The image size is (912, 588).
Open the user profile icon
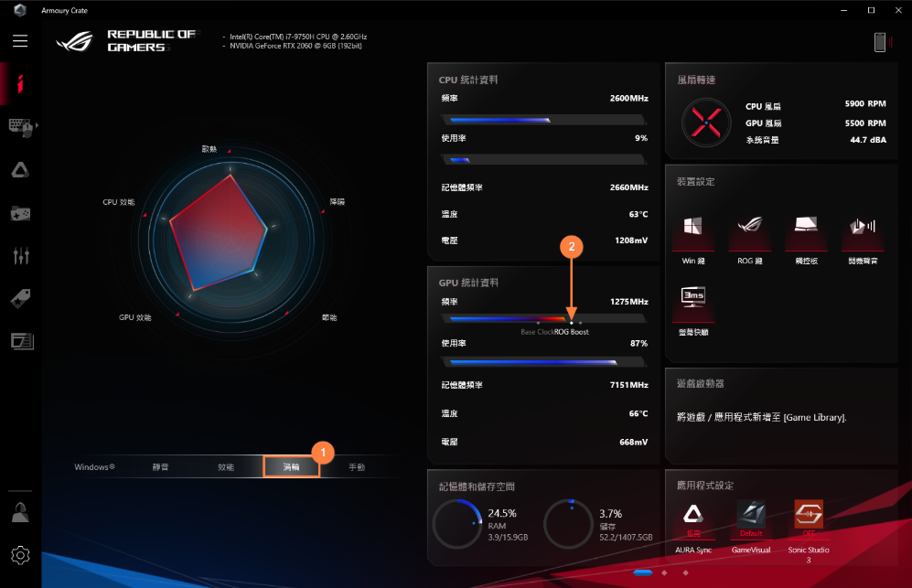20,512
